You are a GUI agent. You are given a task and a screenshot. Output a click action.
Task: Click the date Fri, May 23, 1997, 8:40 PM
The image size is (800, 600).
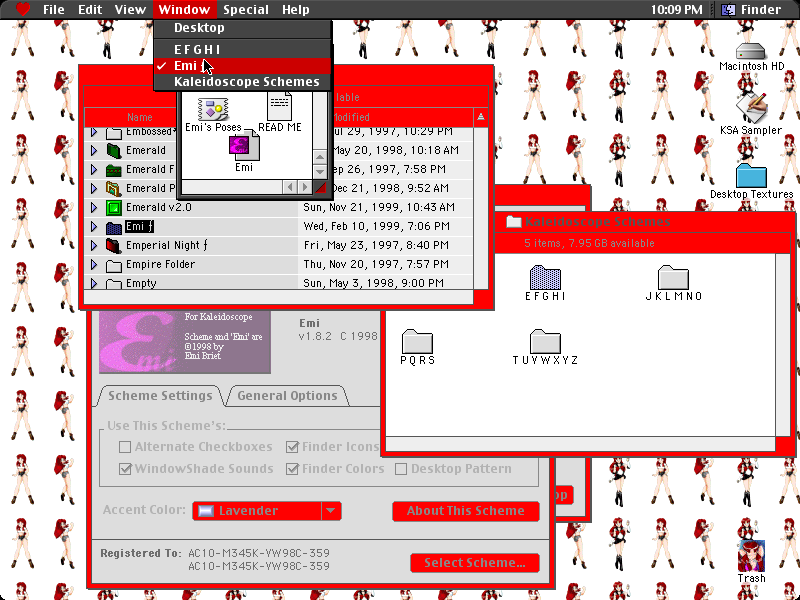click(376, 245)
